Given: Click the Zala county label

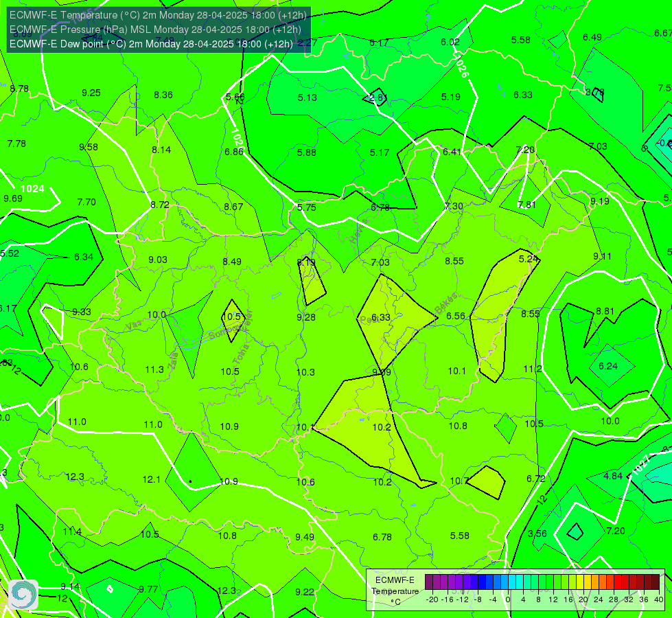Looking at the screenshot, I should click(x=174, y=360).
